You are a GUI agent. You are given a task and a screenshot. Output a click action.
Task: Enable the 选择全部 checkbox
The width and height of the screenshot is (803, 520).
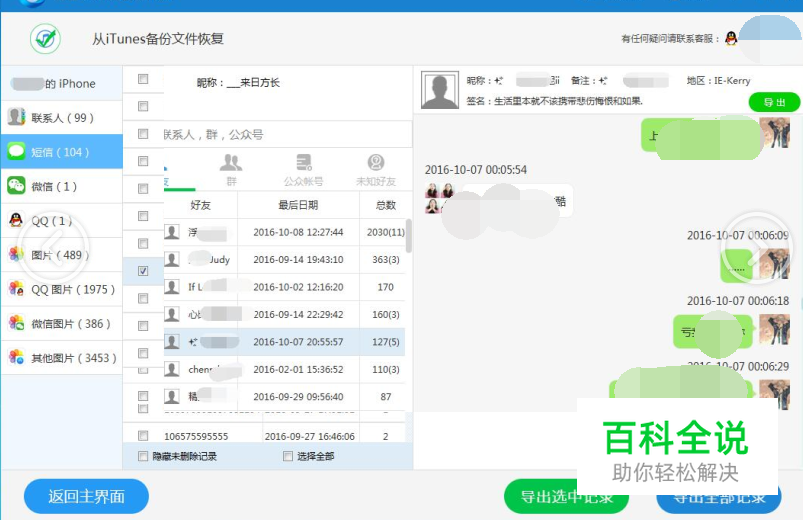coord(288,456)
